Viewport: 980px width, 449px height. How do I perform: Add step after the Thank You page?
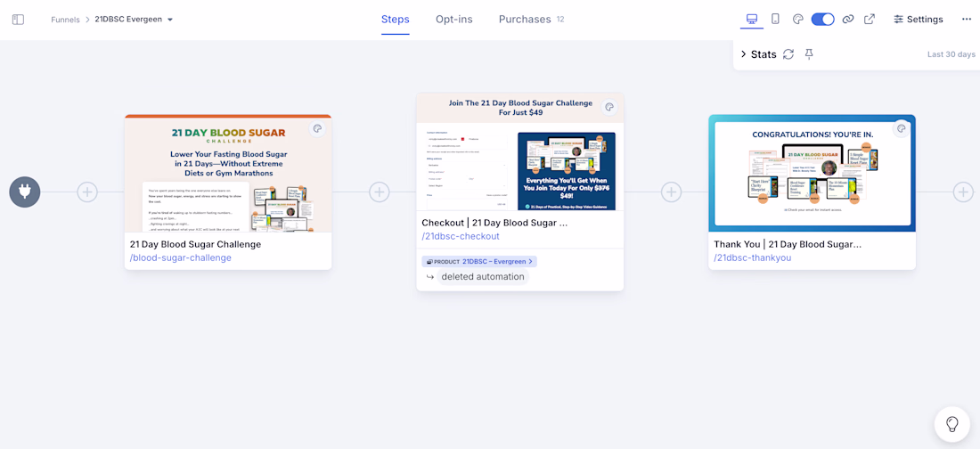click(963, 192)
